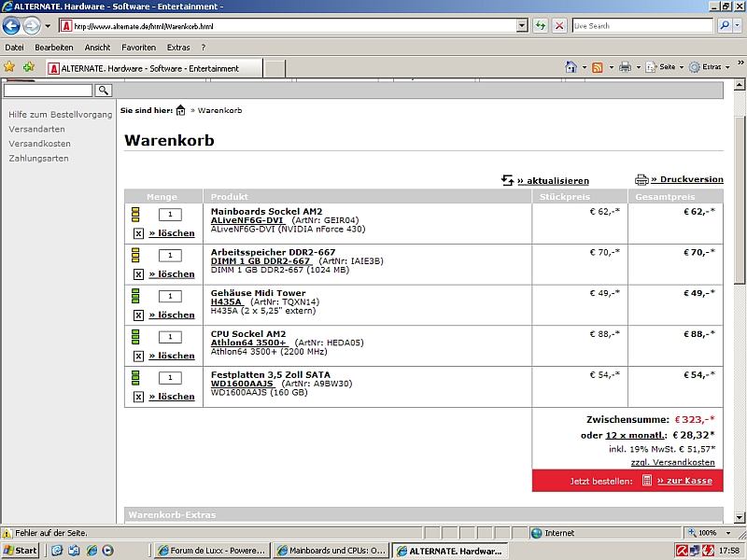Open the Athlon64 3500+ product link

tap(248, 343)
